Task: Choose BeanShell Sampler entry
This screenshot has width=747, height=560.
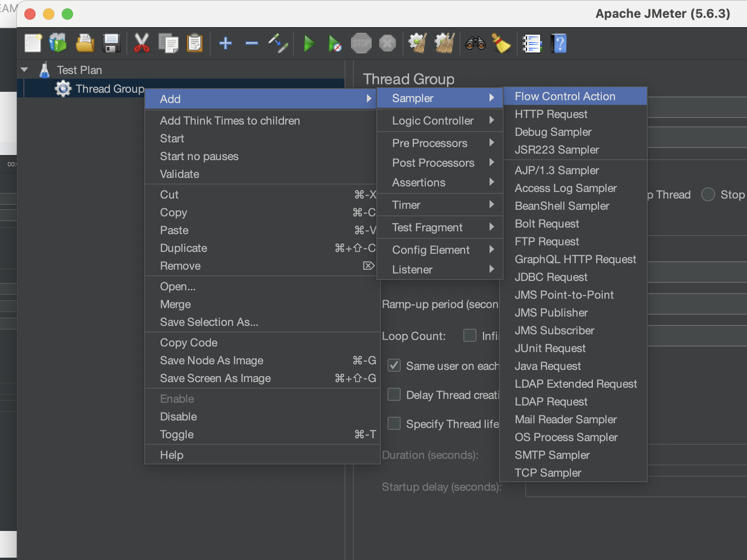Action: click(x=573, y=206)
